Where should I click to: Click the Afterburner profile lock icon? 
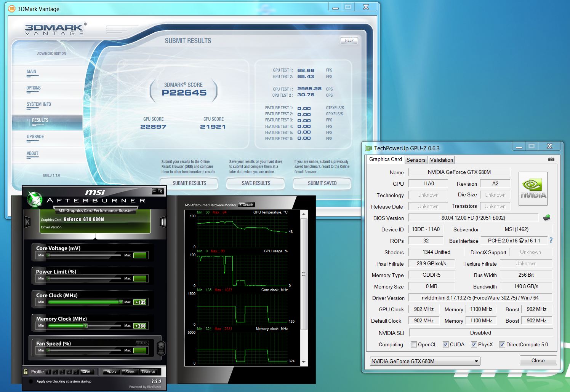[x=26, y=372]
